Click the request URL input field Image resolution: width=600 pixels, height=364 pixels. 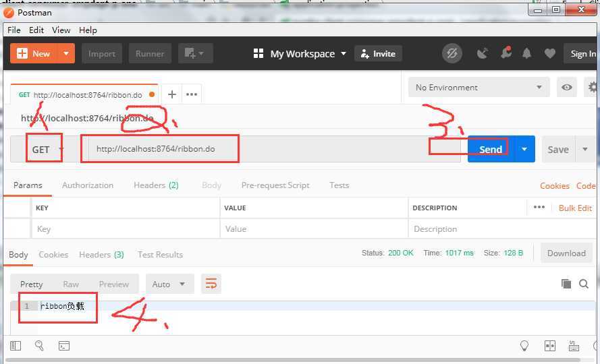point(273,149)
